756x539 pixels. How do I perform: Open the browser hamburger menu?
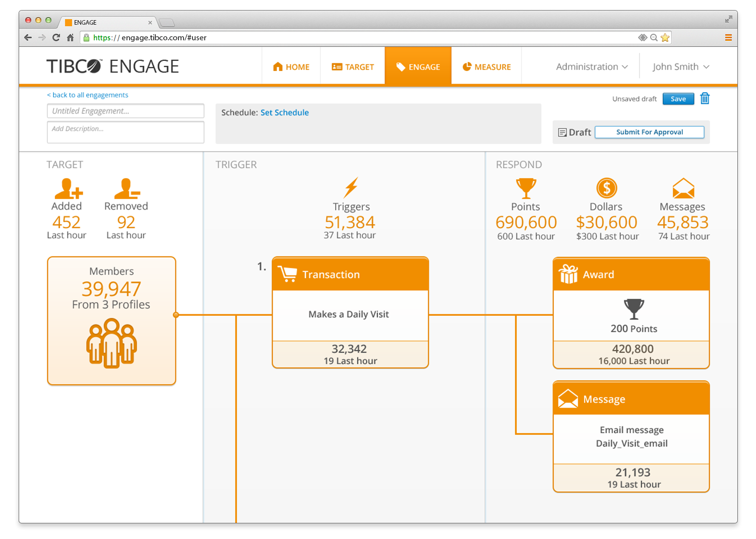728,37
